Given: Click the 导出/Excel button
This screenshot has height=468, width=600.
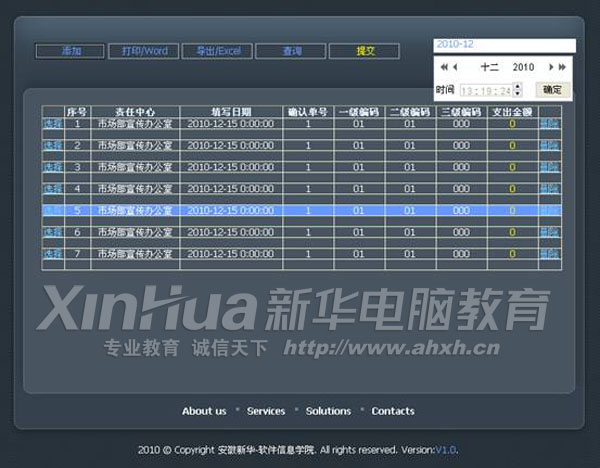Looking at the screenshot, I should coord(218,51).
